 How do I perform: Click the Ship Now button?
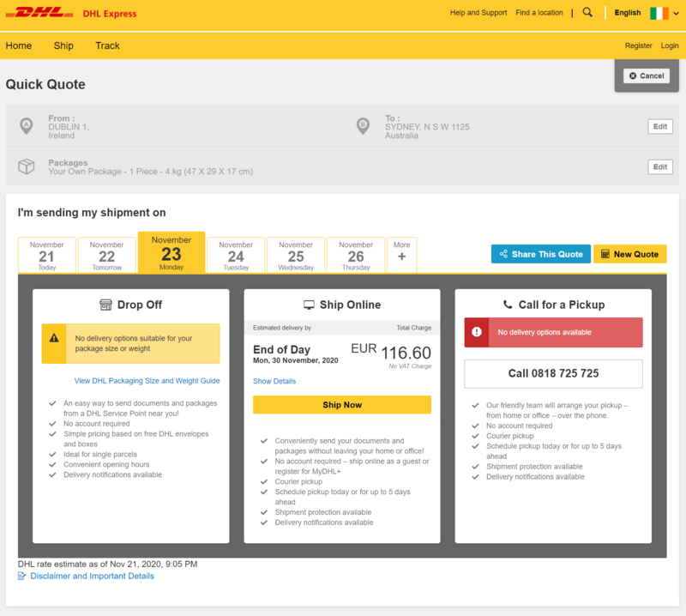[341, 405]
